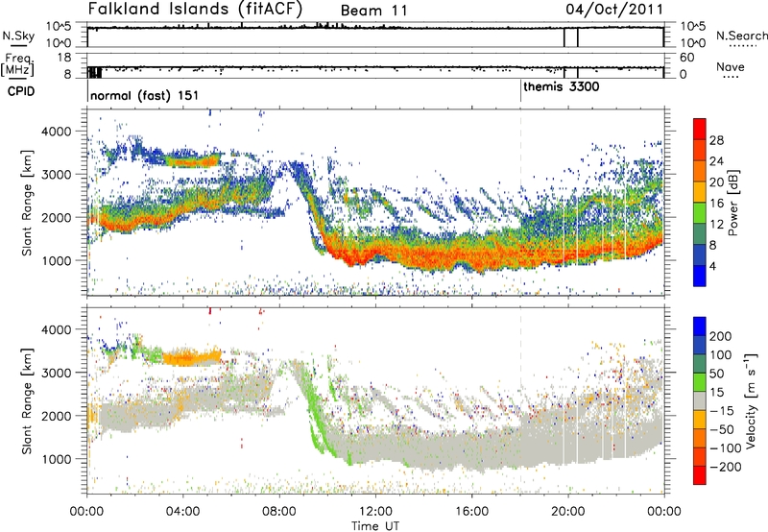This screenshot has height=532, width=768.
Task: Click the blue top of Velocity colorbar
Action: 700,326
